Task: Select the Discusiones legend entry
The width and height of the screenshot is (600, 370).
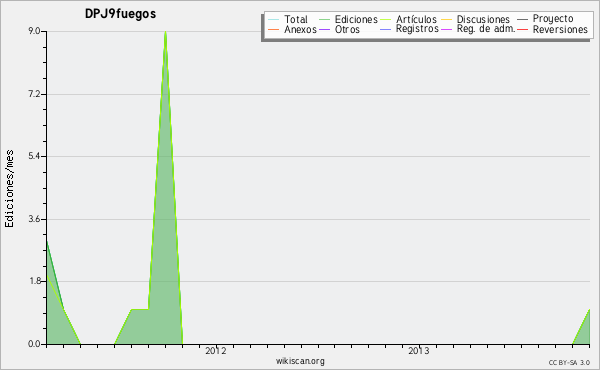Action: click(x=476, y=19)
